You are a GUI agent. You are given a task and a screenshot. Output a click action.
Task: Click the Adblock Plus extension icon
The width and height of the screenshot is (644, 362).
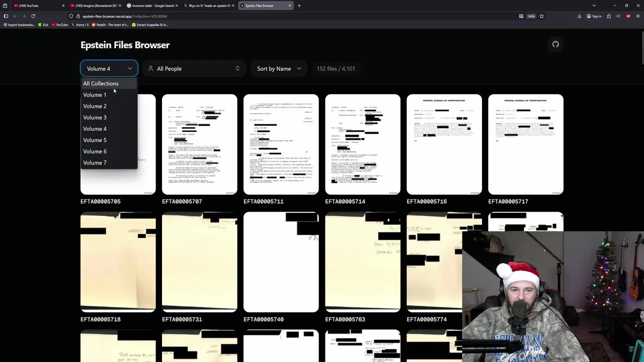tap(628, 16)
